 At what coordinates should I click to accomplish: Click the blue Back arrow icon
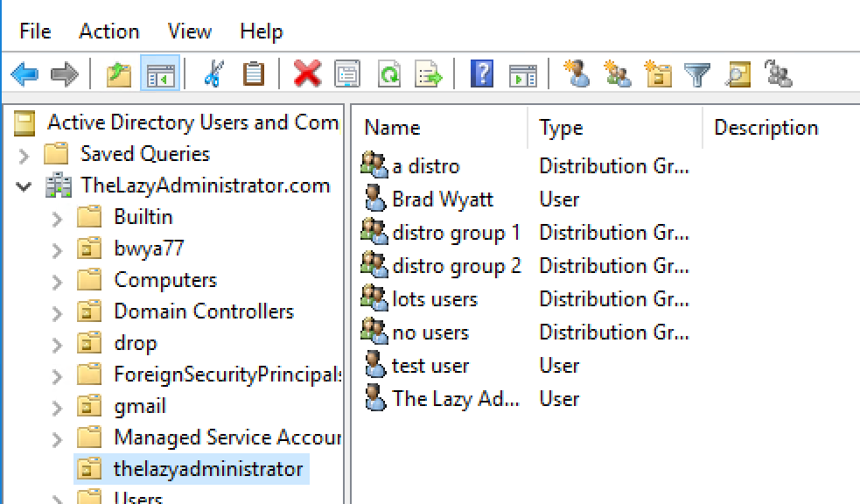24,73
